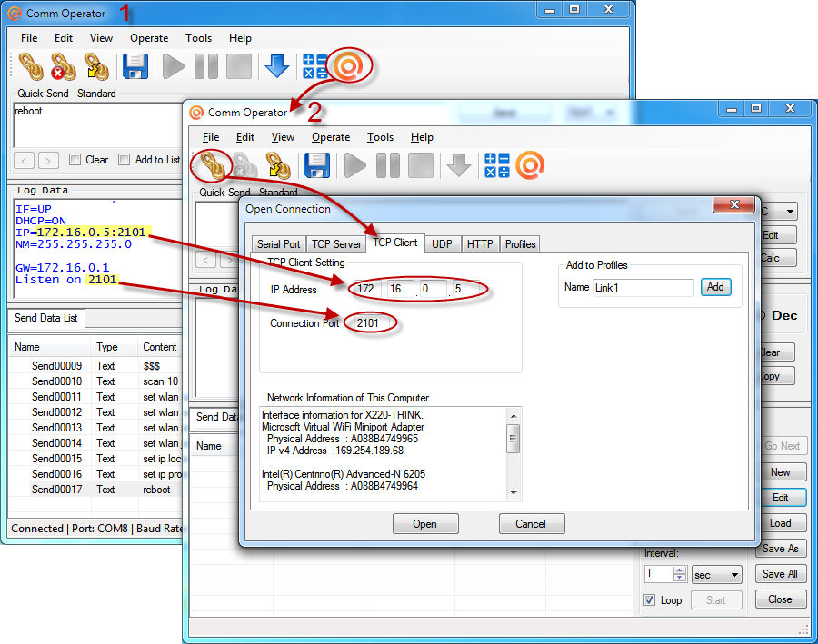Click the Go Next button
818x644 pixels.
[x=782, y=446]
